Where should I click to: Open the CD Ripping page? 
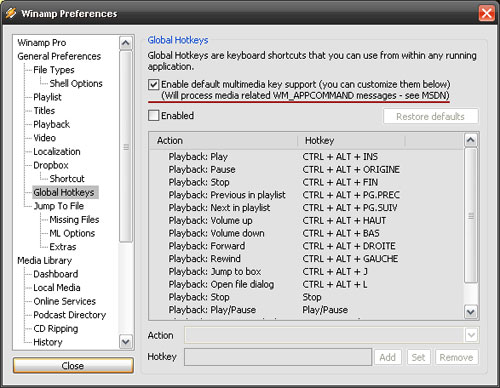[56, 329]
